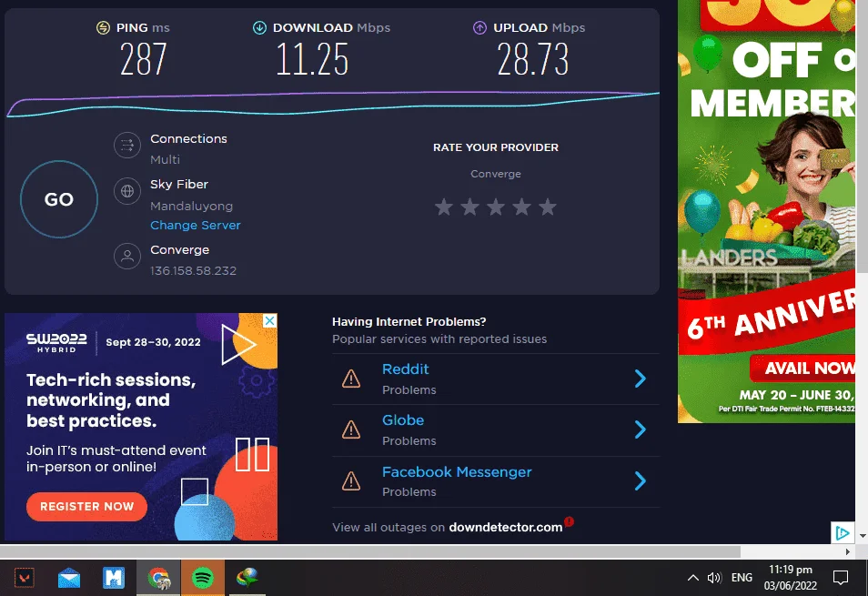The width and height of the screenshot is (868, 596).
Task: Expand Globe row using chevron arrow
Action: point(640,429)
